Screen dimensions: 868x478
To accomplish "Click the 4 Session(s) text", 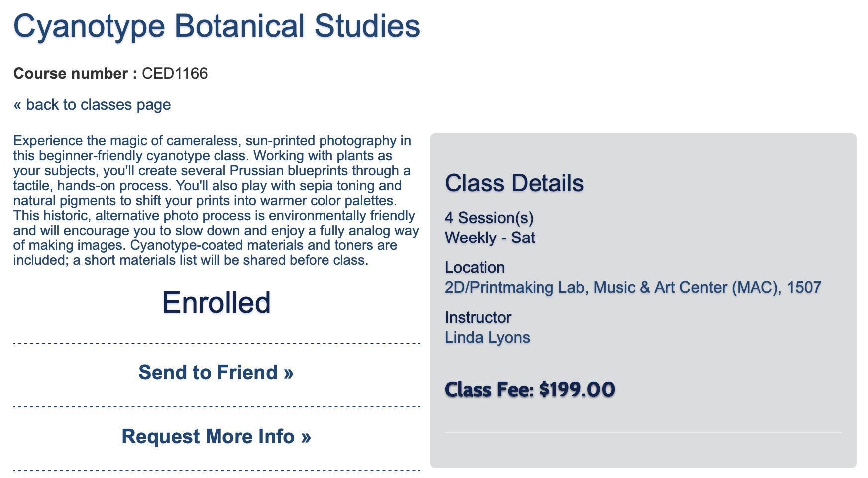I will pyautogui.click(x=489, y=218).
